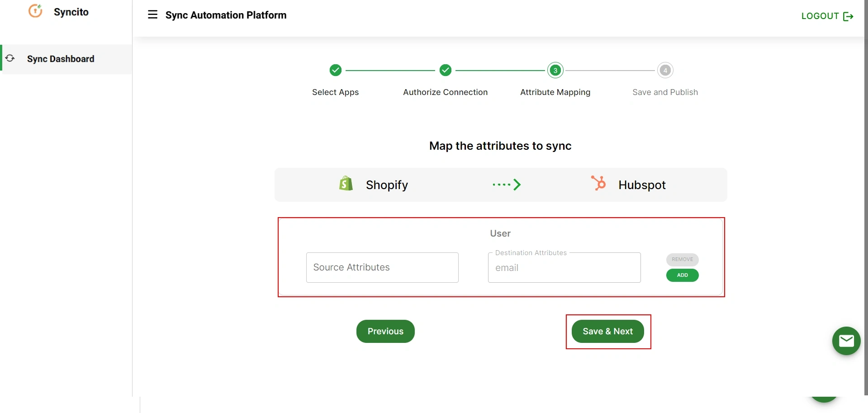Click the Select Apps completed checkmark
Viewport: 868px width, 413px height.
click(335, 70)
